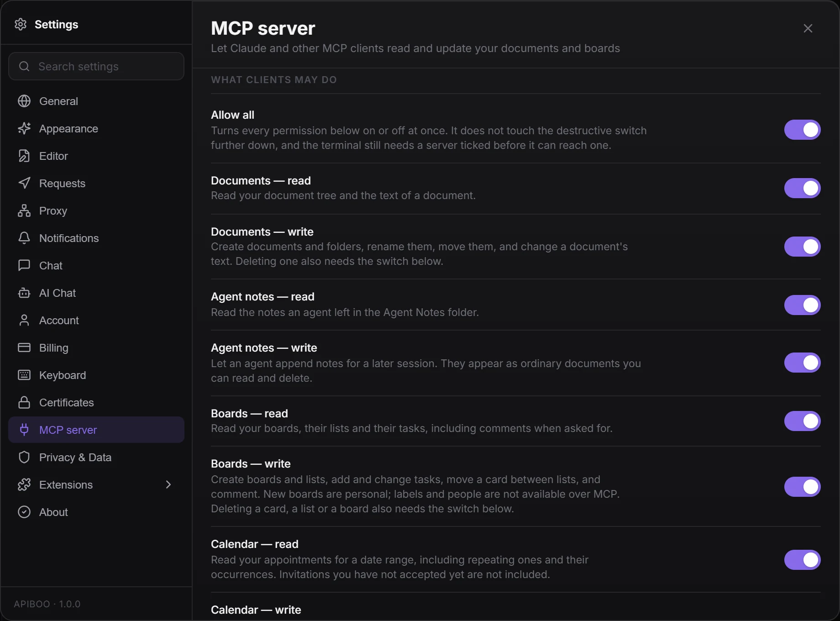The height and width of the screenshot is (621, 840).
Task: Click the Calendar — write label
Action: pyautogui.click(x=256, y=610)
